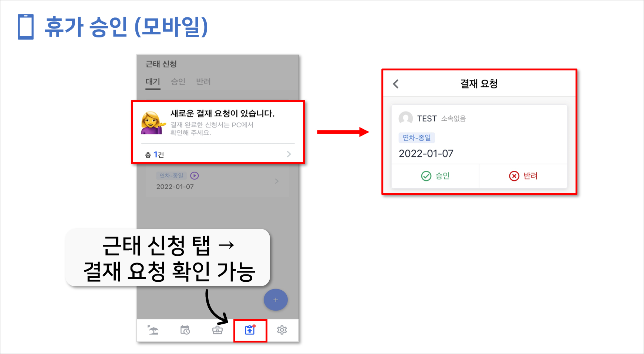Screen dimensions: 644x354
Task: Click the woman emoji in notification card
Action: coord(153,123)
